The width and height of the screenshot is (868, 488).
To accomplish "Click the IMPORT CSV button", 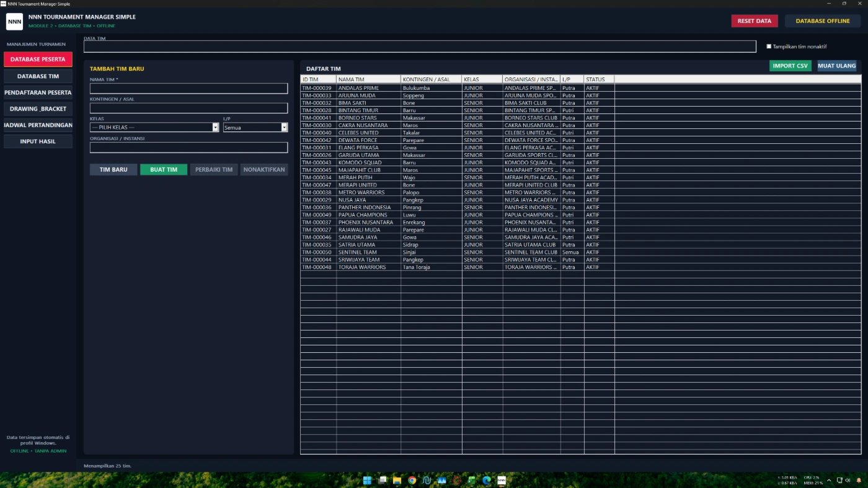I will point(790,66).
